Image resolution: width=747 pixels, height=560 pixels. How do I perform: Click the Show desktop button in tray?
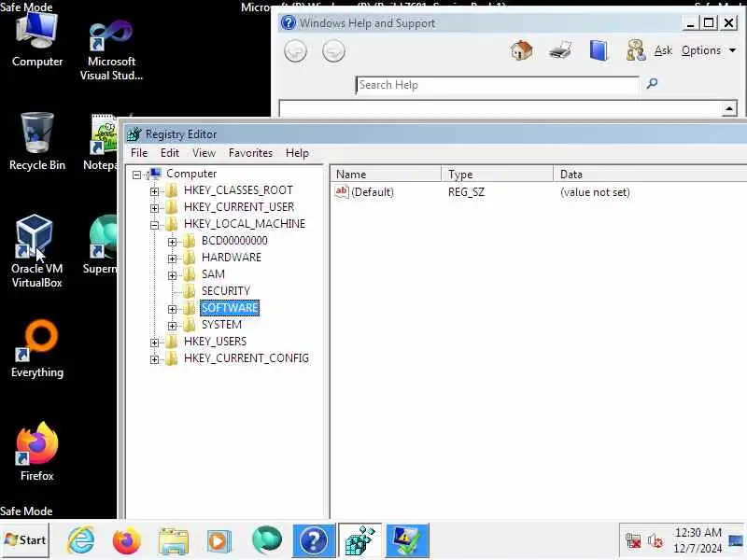pos(736,540)
